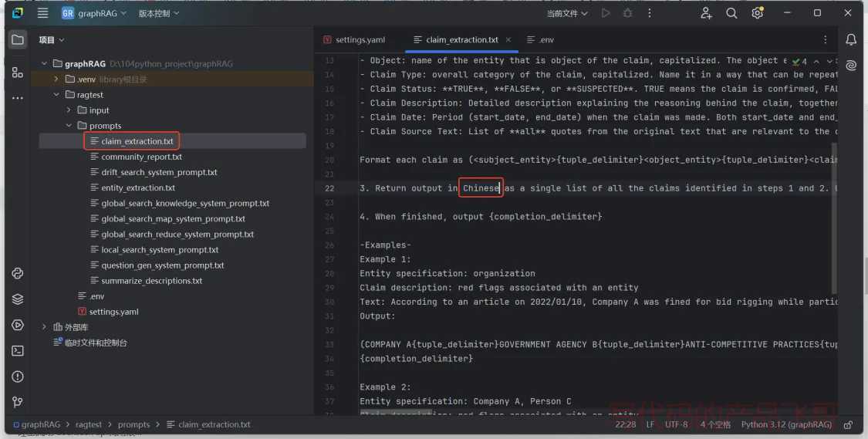The image size is (868, 439).
Task: Open the Structure tool window icon
Action: click(18, 72)
